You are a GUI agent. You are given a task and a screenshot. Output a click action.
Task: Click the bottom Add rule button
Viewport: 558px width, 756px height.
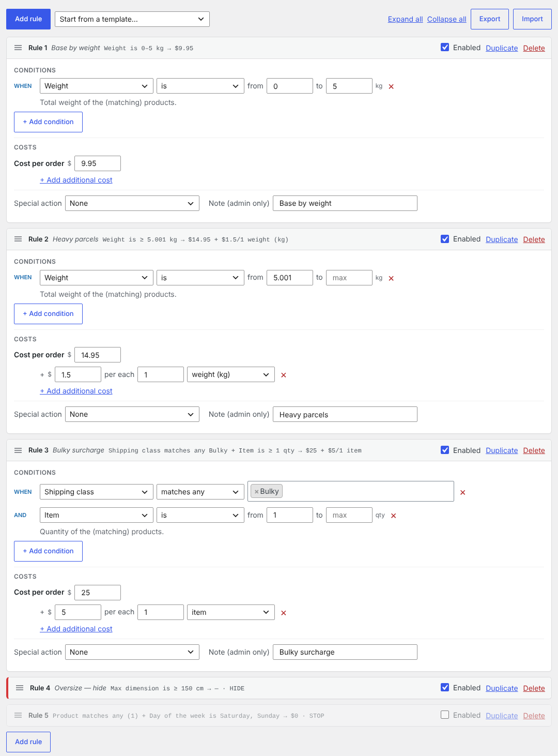[x=28, y=742]
